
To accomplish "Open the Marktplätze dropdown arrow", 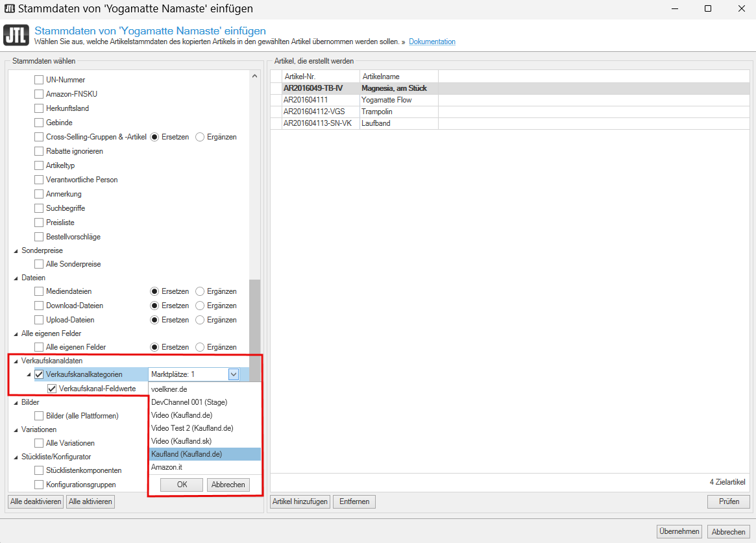I will pyautogui.click(x=234, y=374).
